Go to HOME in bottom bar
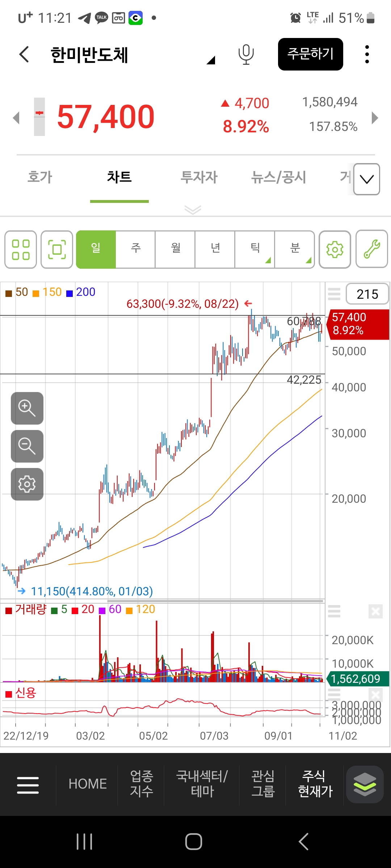This screenshot has width=391, height=868. [x=88, y=784]
